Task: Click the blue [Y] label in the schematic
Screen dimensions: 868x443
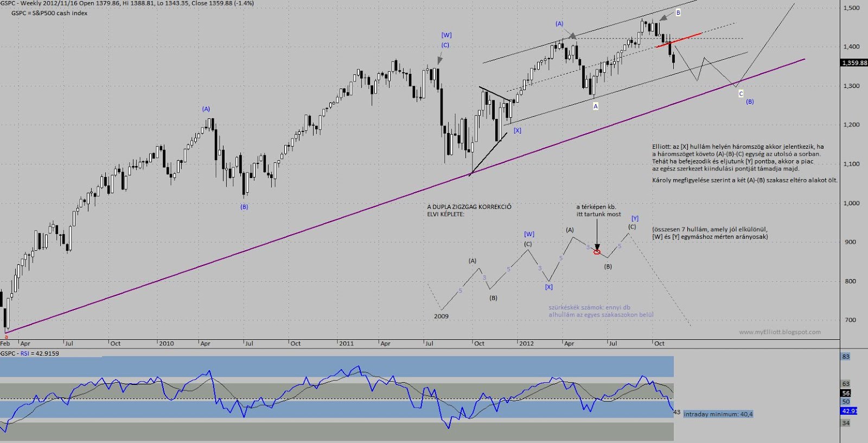Action: 635,218
